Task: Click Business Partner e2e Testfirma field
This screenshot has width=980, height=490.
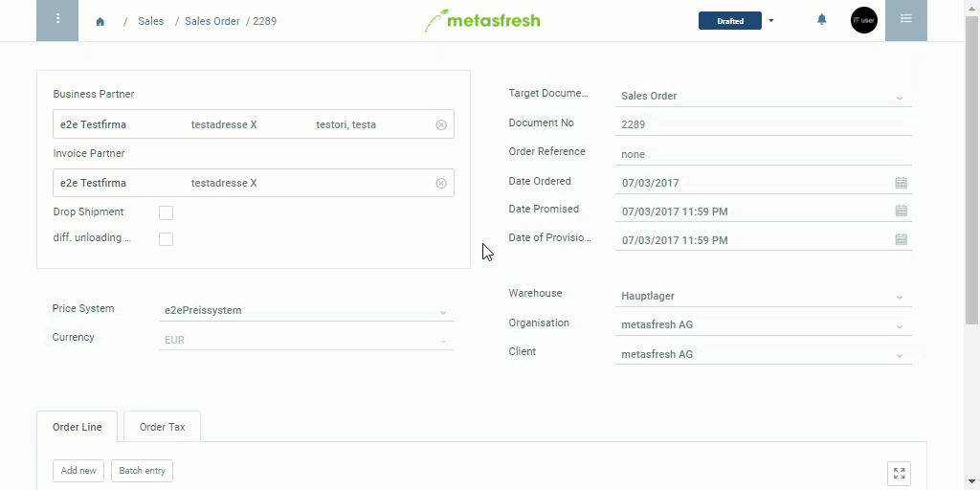Action: [253, 124]
